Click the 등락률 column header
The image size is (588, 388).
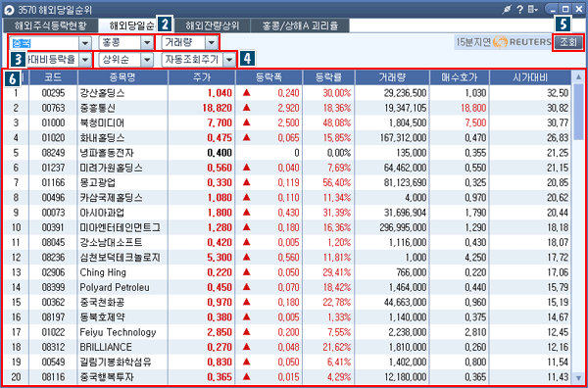(x=328, y=77)
